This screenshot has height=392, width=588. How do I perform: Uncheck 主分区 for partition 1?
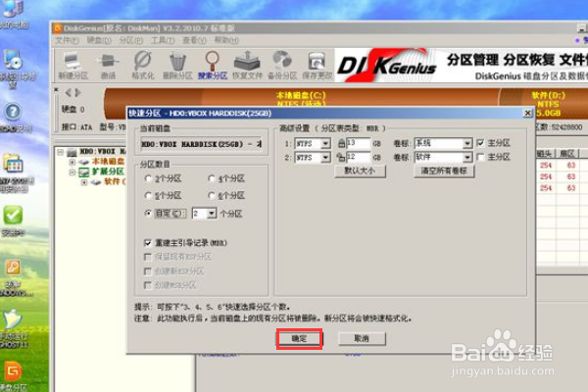pyautogui.click(x=480, y=143)
